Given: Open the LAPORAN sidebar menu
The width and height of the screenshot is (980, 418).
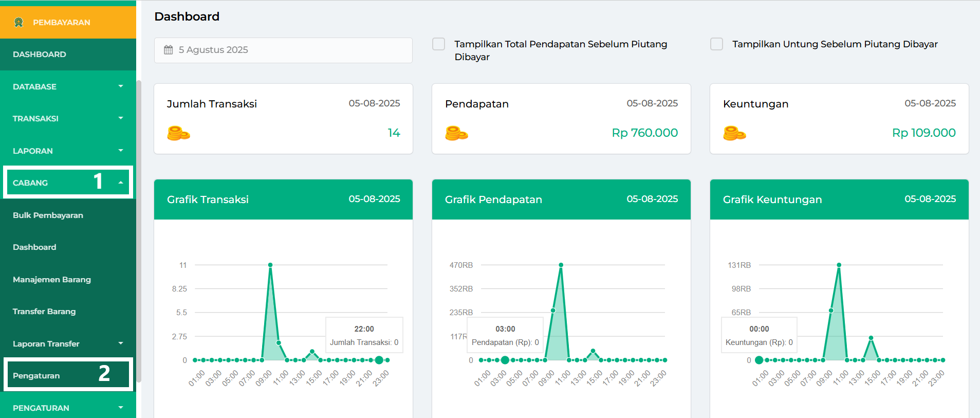Looking at the screenshot, I should (68, 151).
